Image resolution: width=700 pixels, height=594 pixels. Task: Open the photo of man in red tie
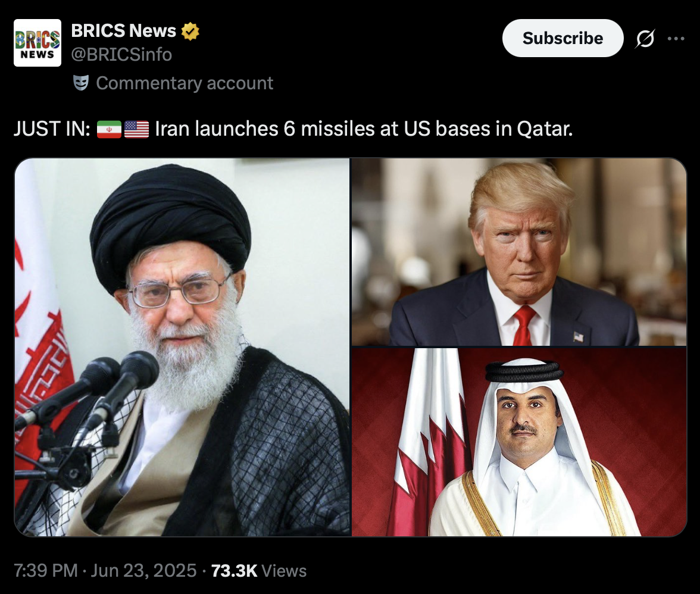point(519,252)
